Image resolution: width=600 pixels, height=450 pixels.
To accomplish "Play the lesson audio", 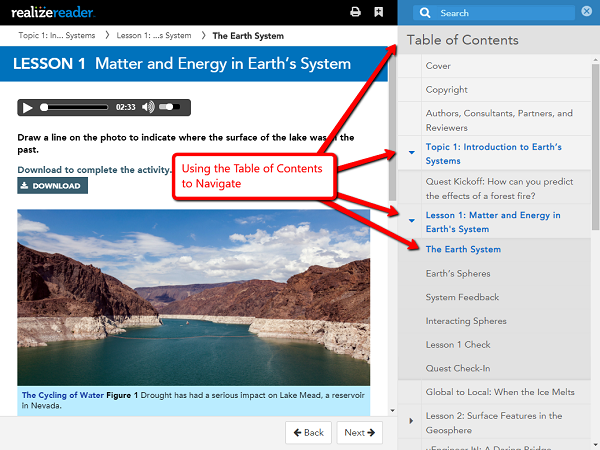I will click(28, 107).
